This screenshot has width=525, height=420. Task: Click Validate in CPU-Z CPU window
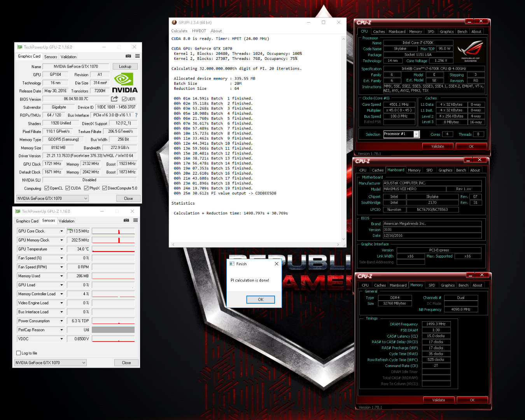coord(437,146)
